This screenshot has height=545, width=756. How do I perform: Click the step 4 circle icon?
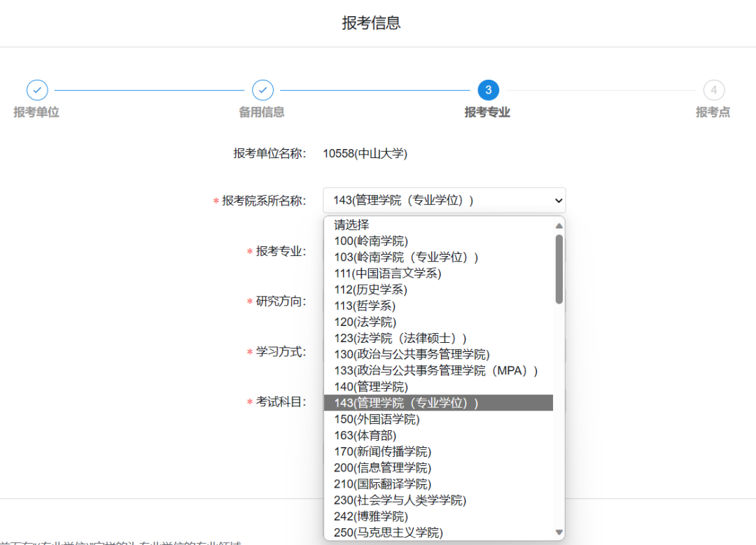click(x=713, y=90)
